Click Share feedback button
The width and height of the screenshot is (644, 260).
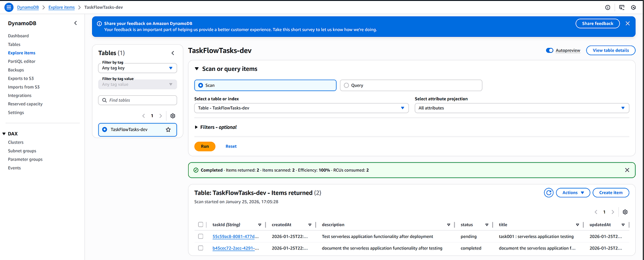click(598, 23)
